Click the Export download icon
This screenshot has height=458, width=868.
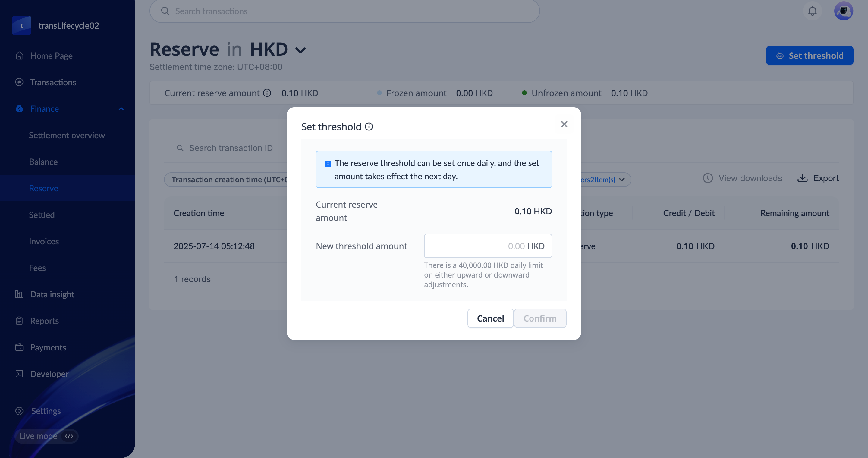click(x=802, y=178)
